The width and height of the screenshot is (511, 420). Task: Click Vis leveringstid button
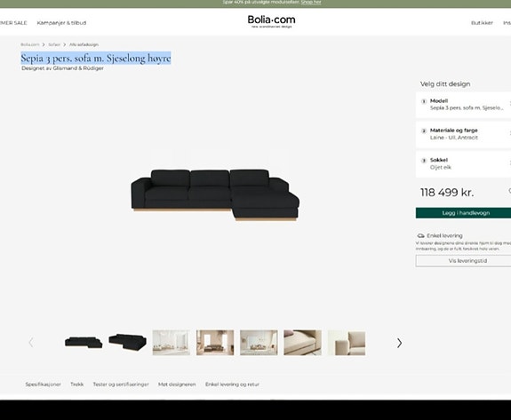[x=463, y=261]
